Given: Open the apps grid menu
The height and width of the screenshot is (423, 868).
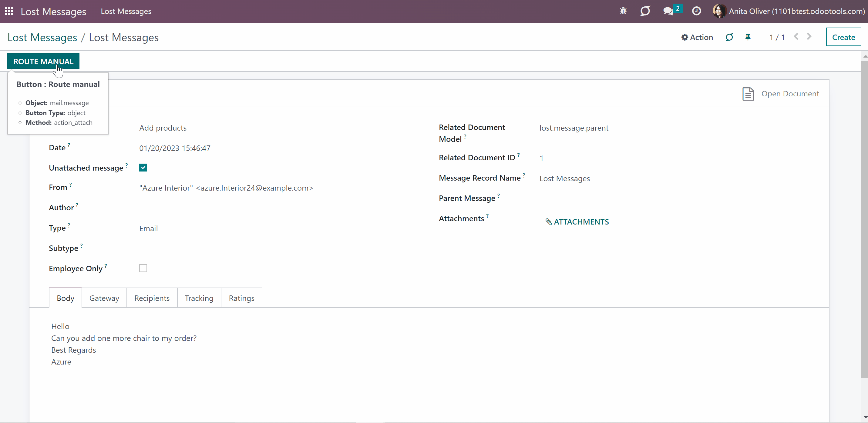Looking at the screenshot, I should point(9,11).
